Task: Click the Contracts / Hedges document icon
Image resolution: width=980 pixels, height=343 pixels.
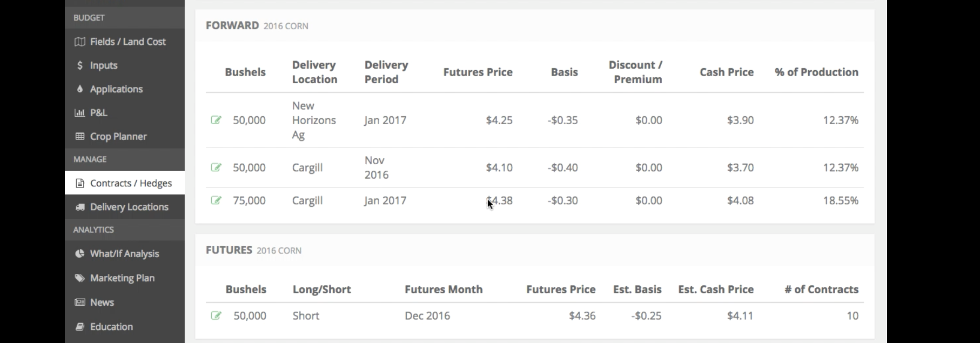Action: [79, 183]
